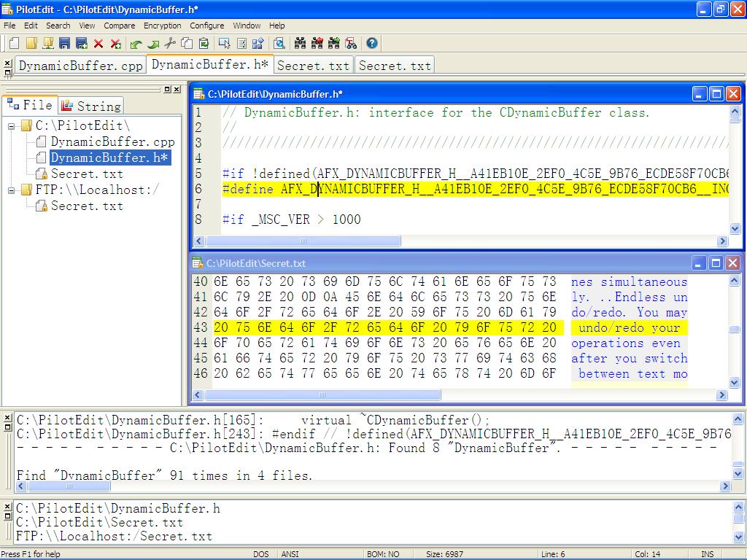The height and width of the screenshot is (560, 747).
Task: Click the scissors Cut icon
Action: [170, 44]
